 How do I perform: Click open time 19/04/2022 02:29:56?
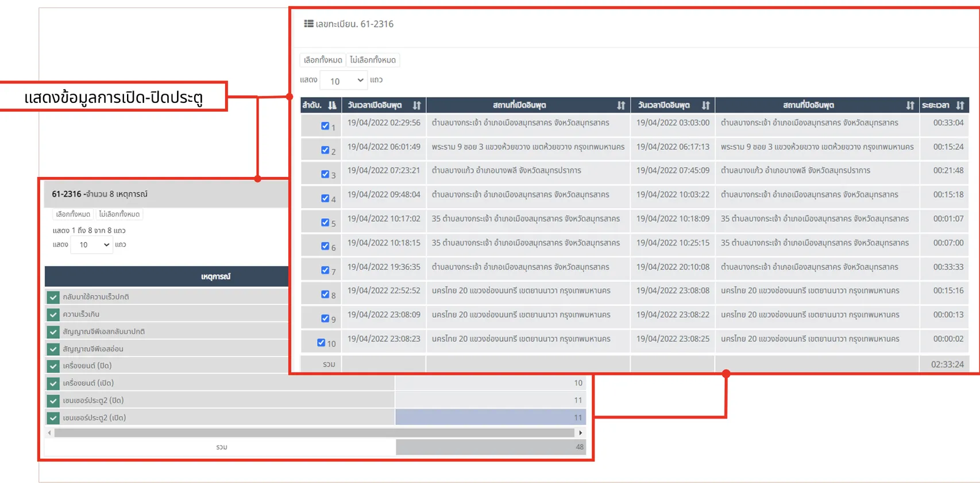pyautogui.click(x=384, y=123)
